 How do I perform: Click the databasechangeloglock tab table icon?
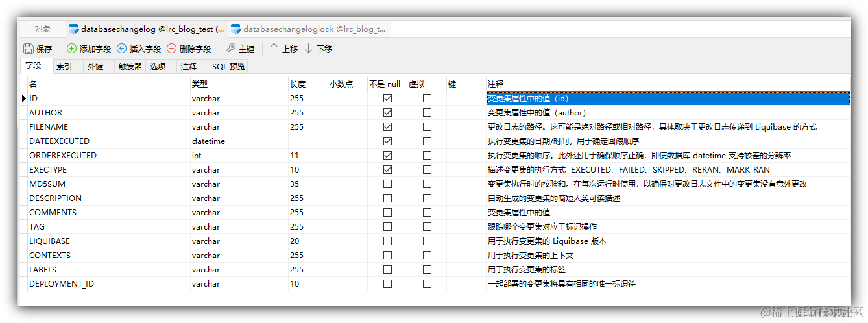point(236,29)
